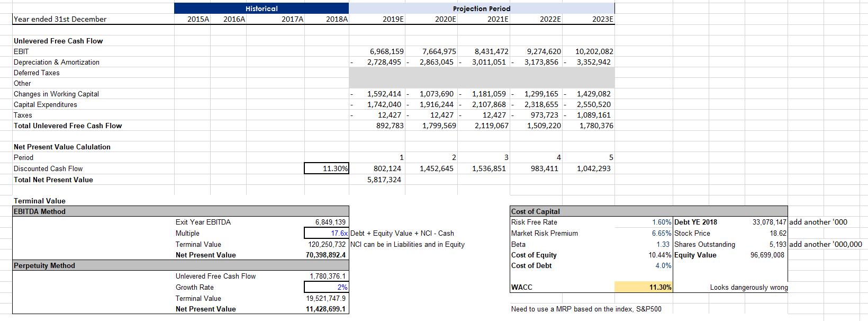
Task: Click the Projection Period header cell
Action: point(481,8)
